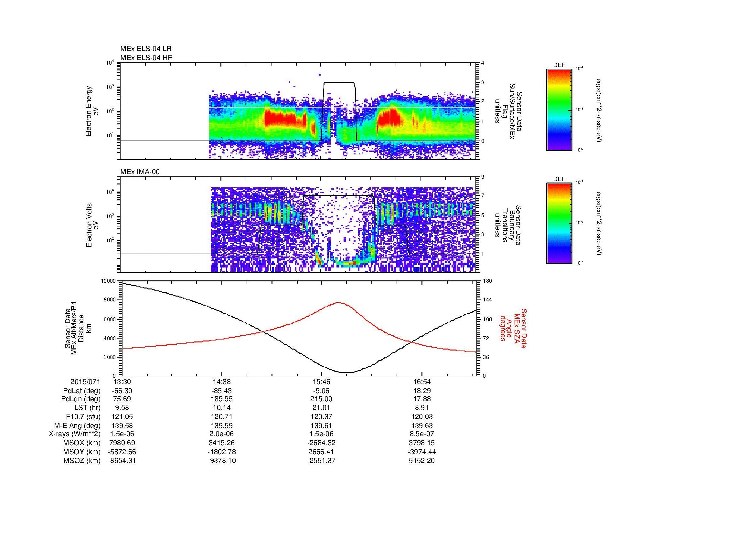Select the 'PdLon (deg)' row label
The height and width of the screenshot is (534, 756).
click(x=81, y=399)
